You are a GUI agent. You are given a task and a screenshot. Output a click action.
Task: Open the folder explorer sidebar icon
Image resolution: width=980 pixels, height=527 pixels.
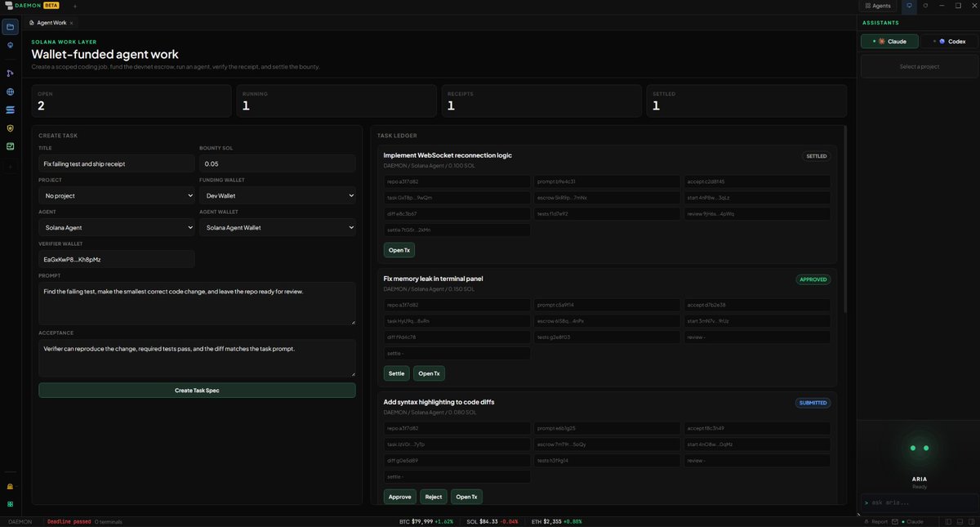click(x=10, y=27)
